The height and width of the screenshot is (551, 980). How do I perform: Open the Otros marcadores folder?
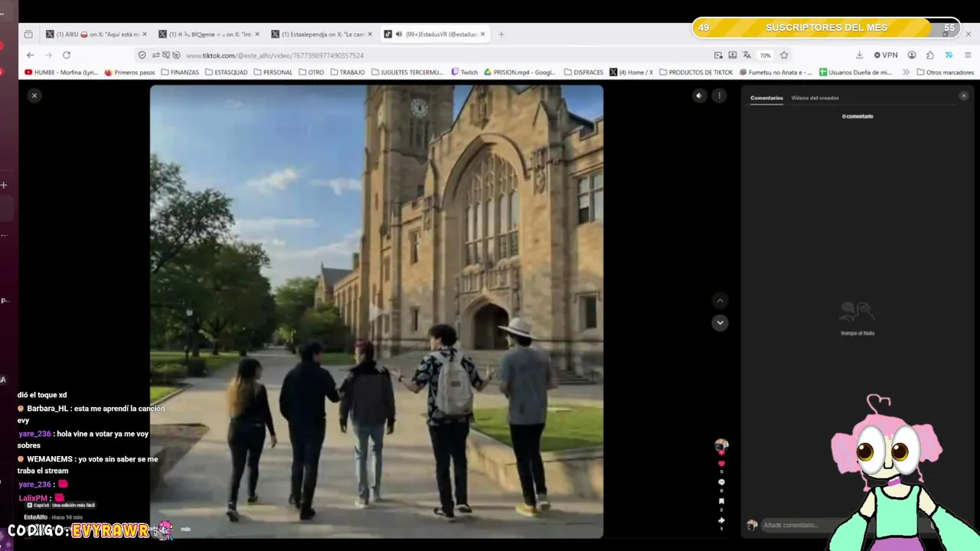click(945, 73)
